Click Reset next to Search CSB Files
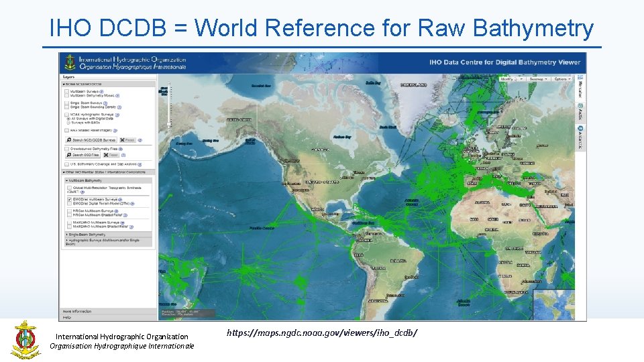Screen dimensions: 644x362 coord(111,155)
